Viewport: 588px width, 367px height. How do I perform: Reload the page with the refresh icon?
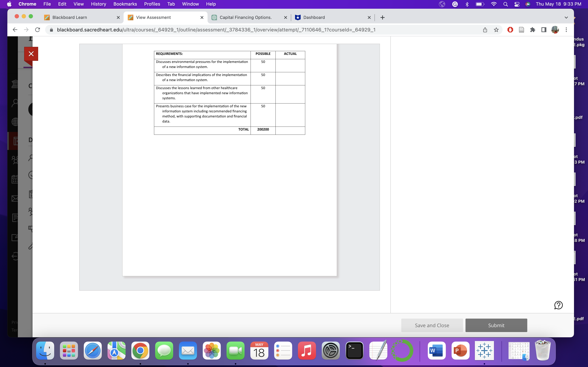pyautogui.click(x=37, y=30)
